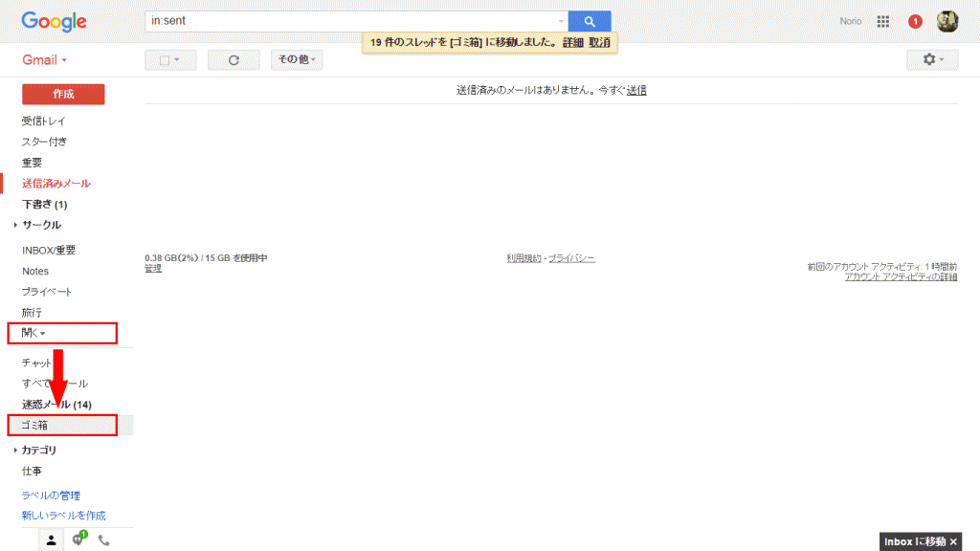The width and height of the screenshot is (980, 551).
Task: Click 取消 to undo the move
Action: coord(599,43)
